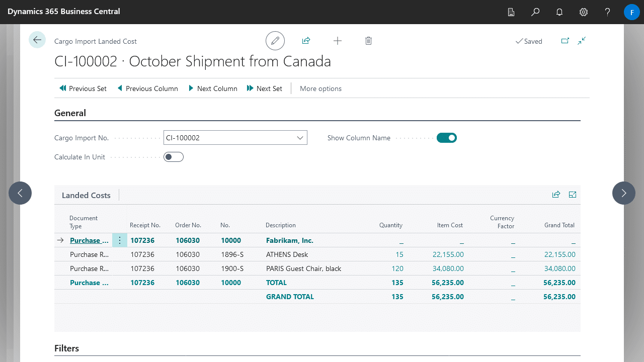Click Description column header
Viewport: 644px width, 362px height.
281,225
